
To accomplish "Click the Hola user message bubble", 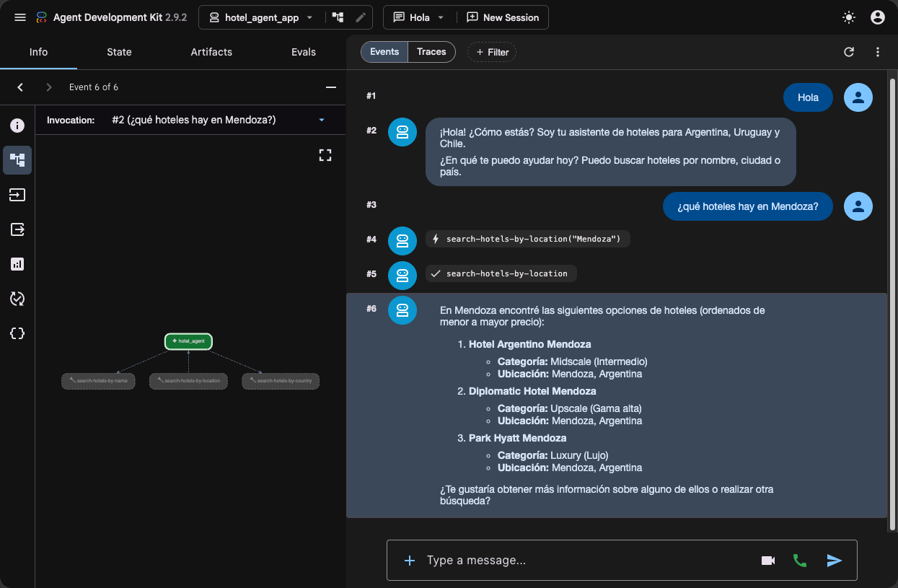I will point(808,97).
